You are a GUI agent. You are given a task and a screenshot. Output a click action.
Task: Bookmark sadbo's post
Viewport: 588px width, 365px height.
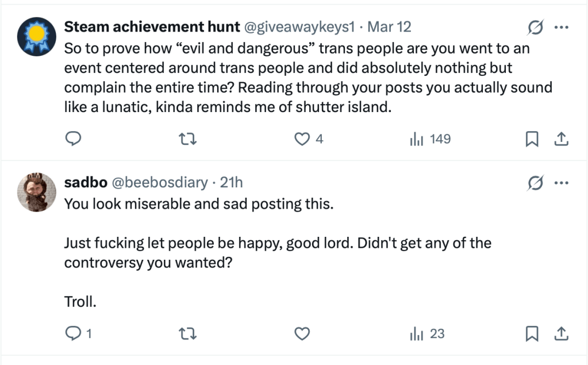[x=533, y=333]
